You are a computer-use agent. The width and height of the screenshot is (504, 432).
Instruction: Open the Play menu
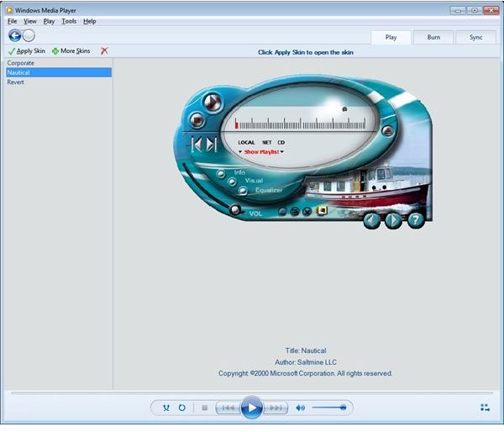[49, 21]
